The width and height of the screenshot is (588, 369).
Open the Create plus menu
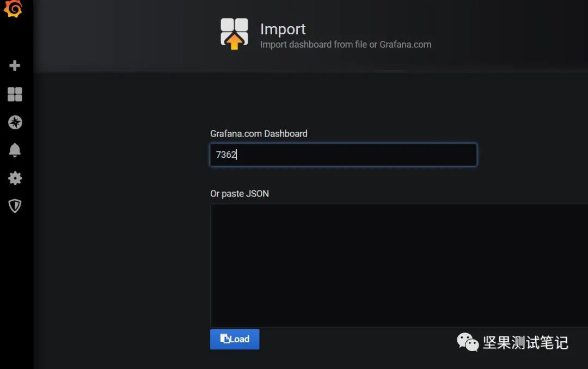15,66
